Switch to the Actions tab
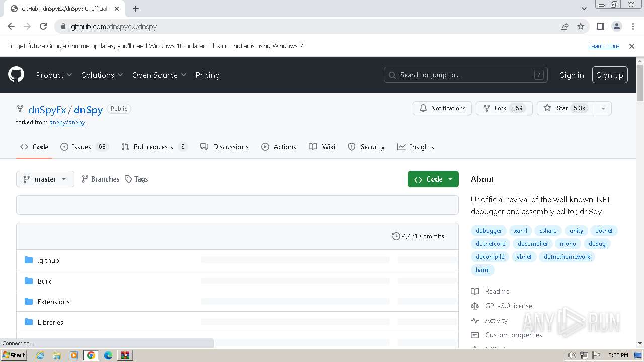The height and width of the screenshot is (362, 644). tap(279, 147)
